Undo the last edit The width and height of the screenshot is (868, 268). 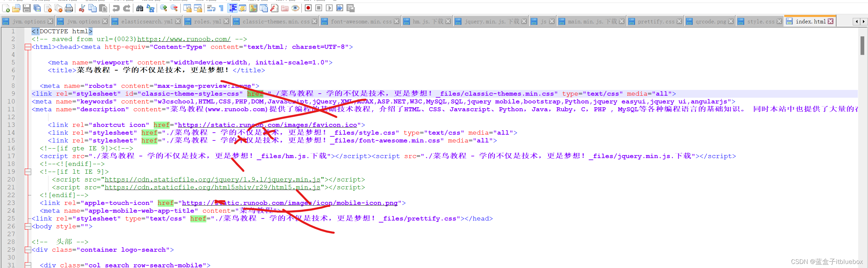tap(116, 8)
